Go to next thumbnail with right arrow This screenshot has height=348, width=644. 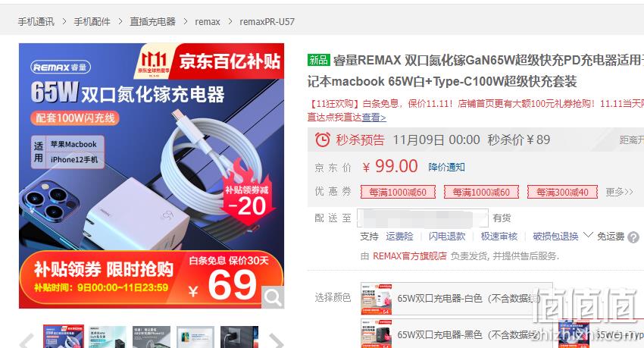[x=276, y=340]
